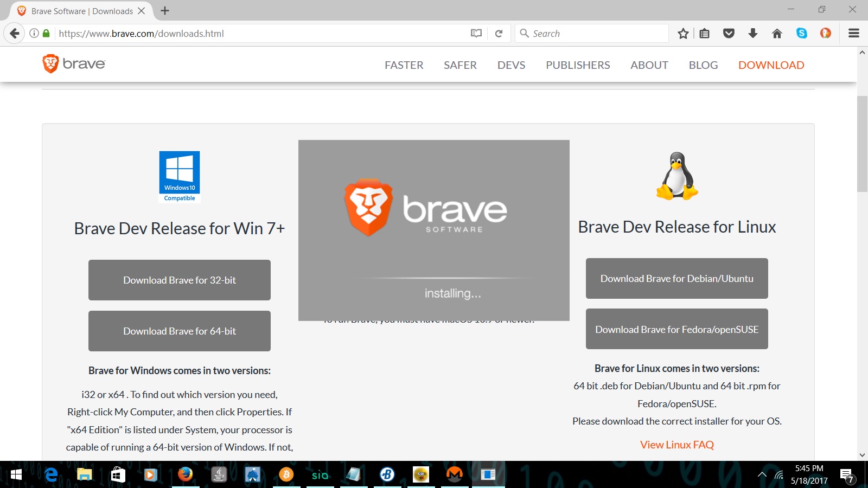This screenshot has width=868, height=488.
Task: Save page to Pocket icon
Action: pos(729,33)
